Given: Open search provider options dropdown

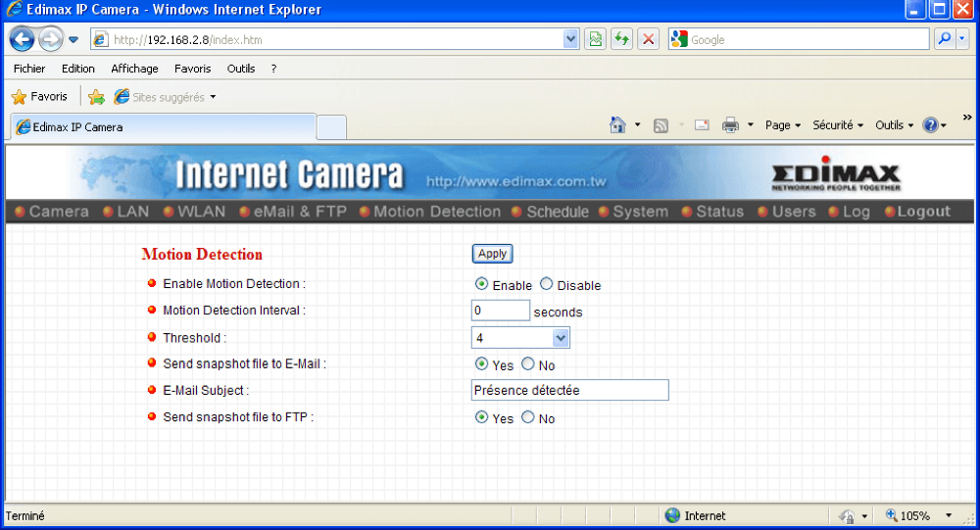Looking at the screenshot, I should tap(961, 39).
